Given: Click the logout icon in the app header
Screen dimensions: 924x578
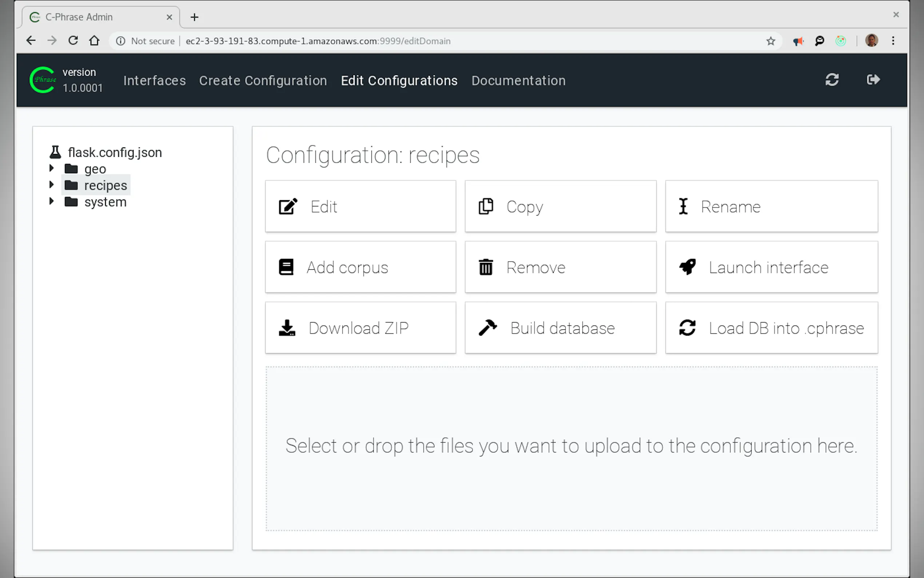Looking at the screenshot, I should pos(873,80).
